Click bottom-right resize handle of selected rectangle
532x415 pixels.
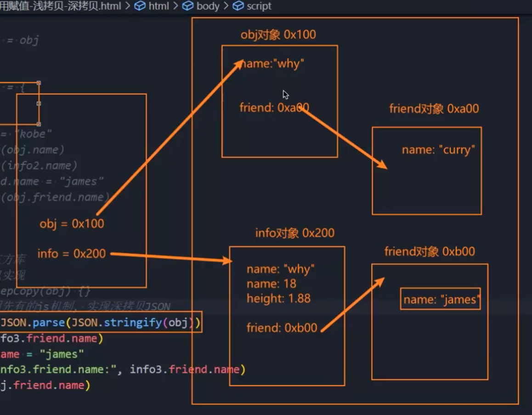(x=39, y=124)
